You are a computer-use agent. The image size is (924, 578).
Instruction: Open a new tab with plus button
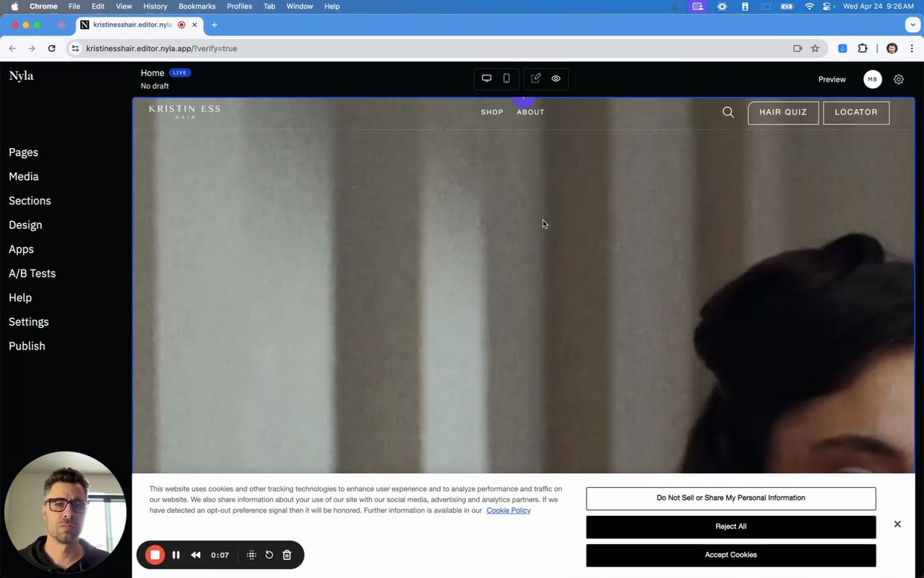point(214,25)
